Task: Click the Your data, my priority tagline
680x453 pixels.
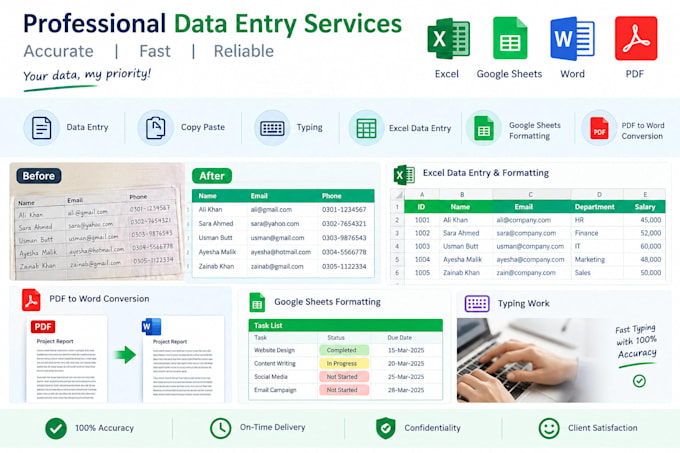Action: tap(87, 75)
